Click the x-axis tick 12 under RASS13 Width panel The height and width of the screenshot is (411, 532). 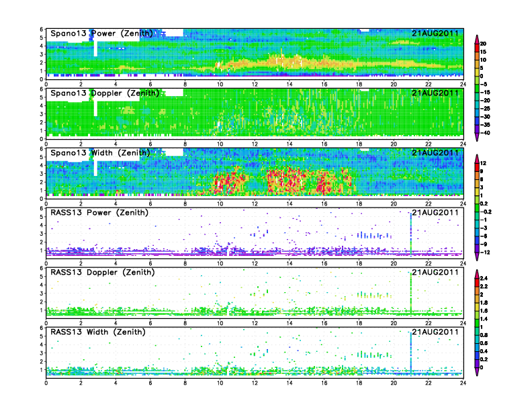pyautogui.click(x=255, y=383)
